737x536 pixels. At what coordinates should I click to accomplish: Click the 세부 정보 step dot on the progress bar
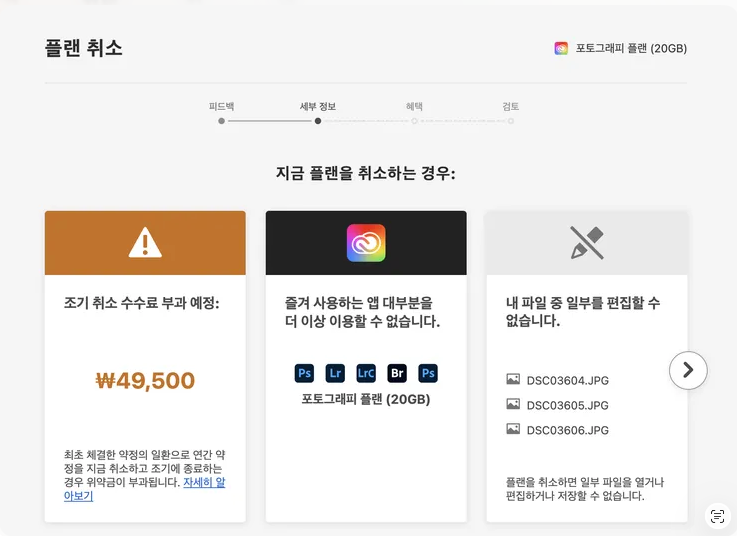pos(318,121)
